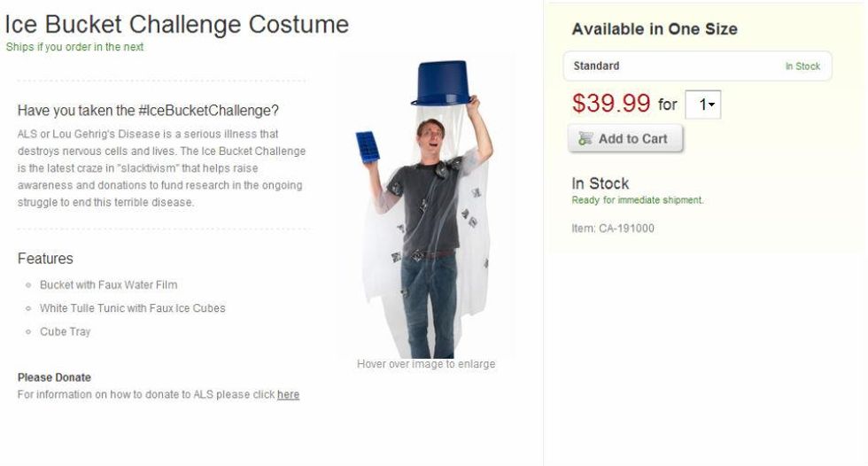Click the Bucket with Faux Water Film item

click(x=108, y=284)
